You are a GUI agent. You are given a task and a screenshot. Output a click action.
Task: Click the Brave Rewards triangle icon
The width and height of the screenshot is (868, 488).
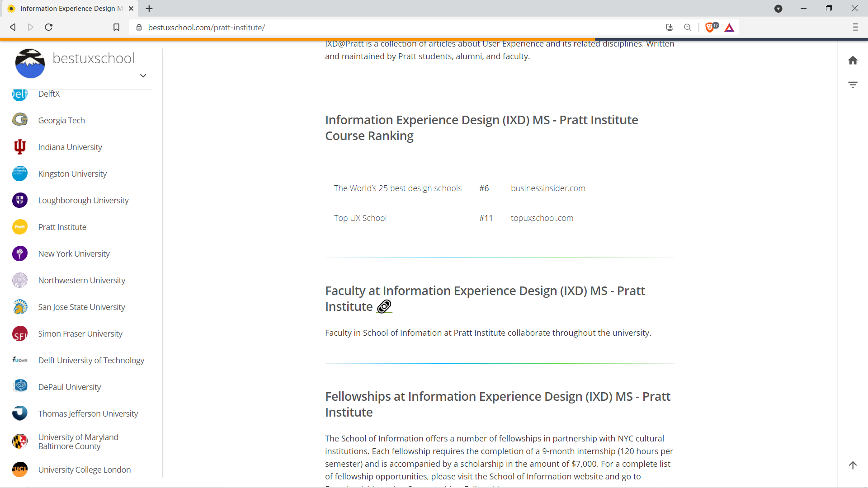729,28
